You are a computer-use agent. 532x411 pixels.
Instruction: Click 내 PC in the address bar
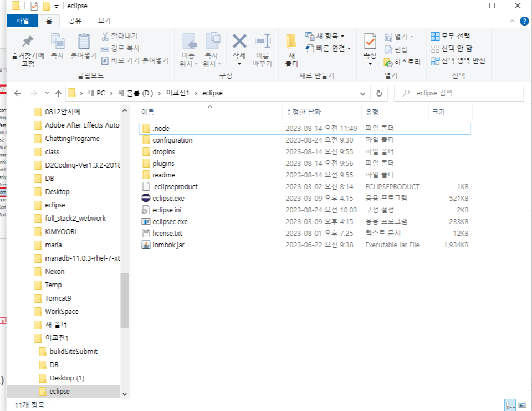pos(96,93)
